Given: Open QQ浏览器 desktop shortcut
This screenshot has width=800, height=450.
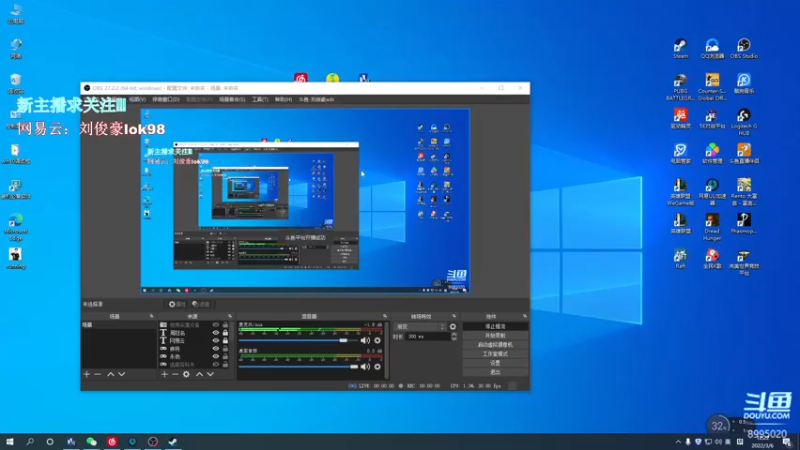Looking at the screenshot, I should [712, 49].
